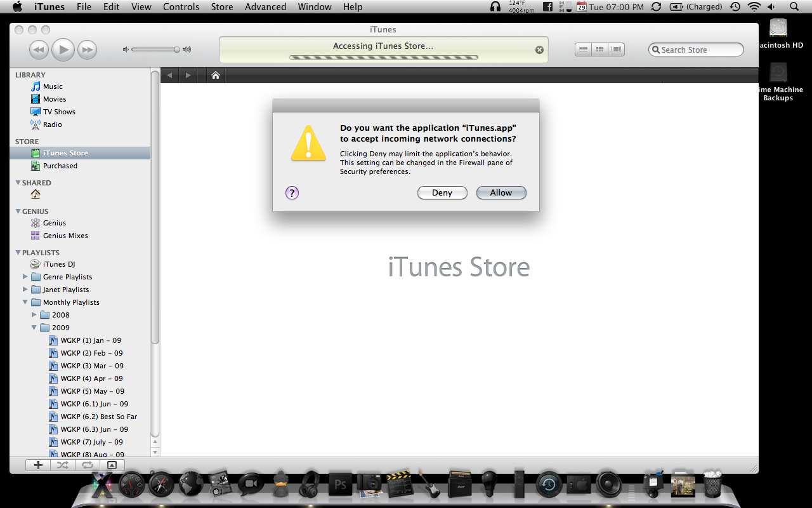Image resolution: width=812 pixels, height=508 pixels.
Task: Click the max volume speaker icon
Action: 187,50
